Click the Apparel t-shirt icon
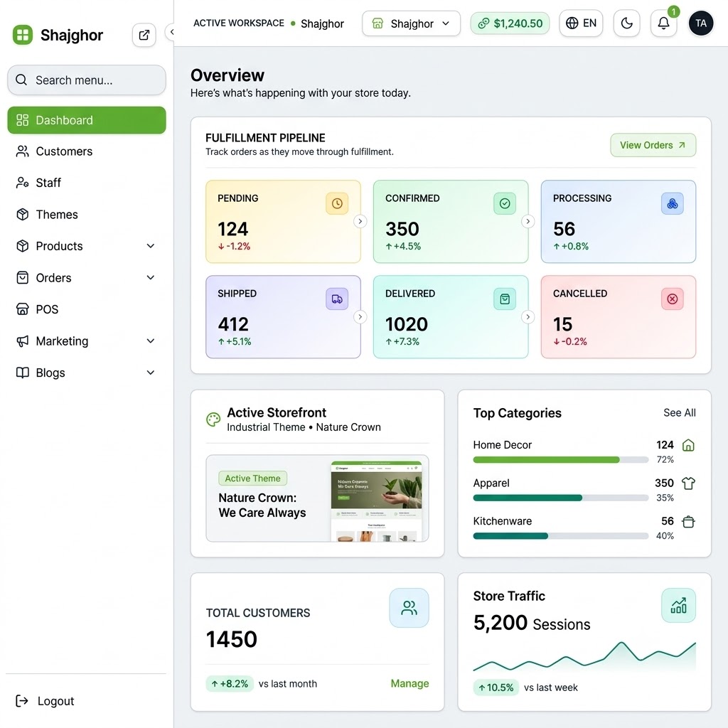 (688, 483)
